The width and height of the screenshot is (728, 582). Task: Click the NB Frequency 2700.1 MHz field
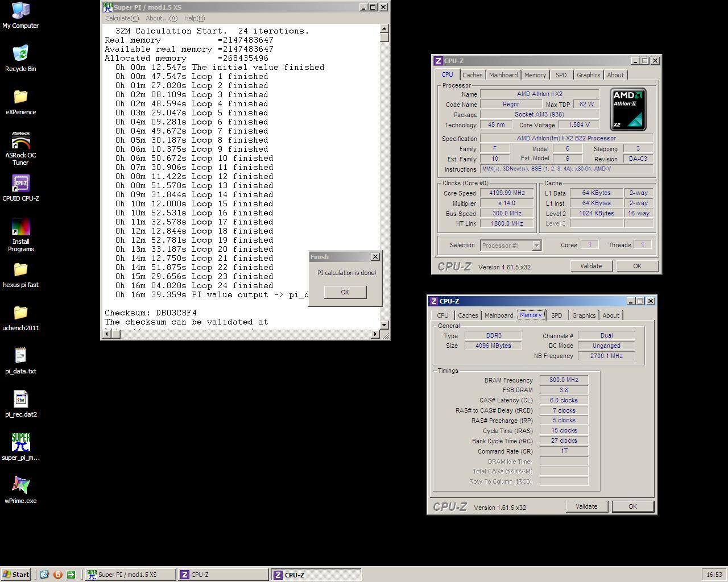(606, 356)
